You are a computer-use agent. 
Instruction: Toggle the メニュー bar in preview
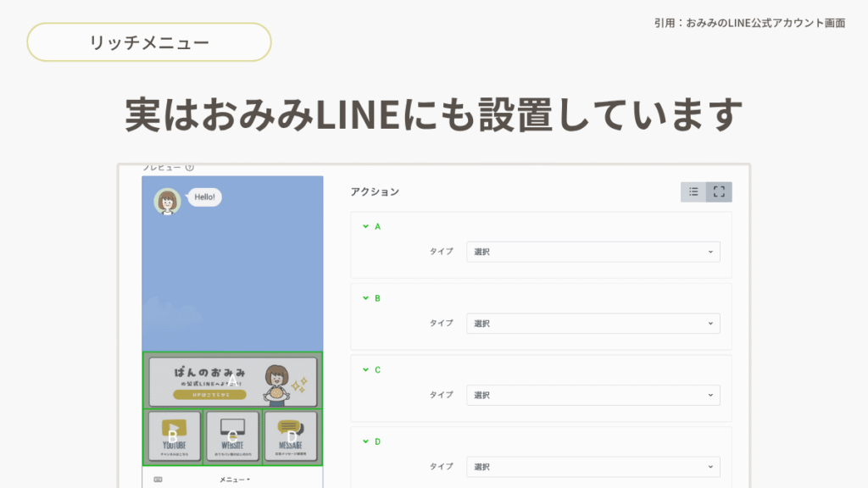(x=235, y=480)
